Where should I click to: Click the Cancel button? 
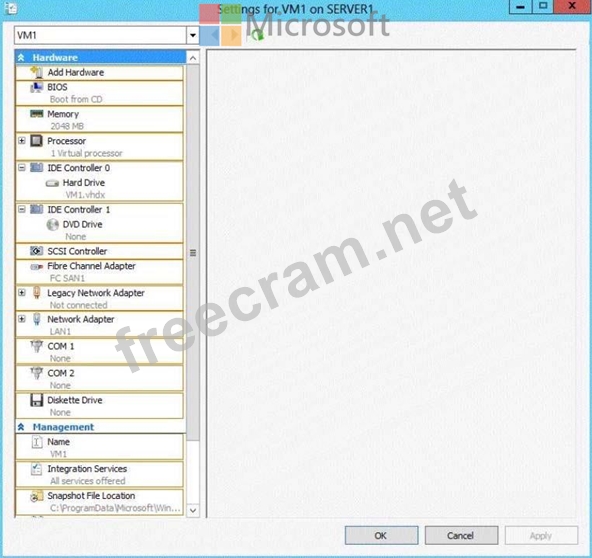(461, 535)
